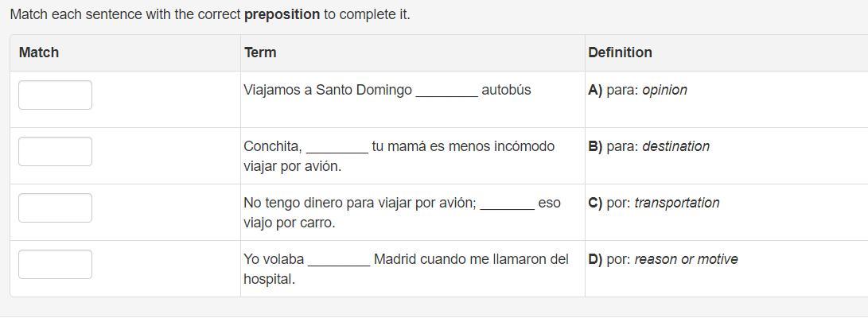Viewport: 868px width, 318px height.
Task: Click the match box for the 'Yo volaba' sentence
Action: tap(55, 264)
